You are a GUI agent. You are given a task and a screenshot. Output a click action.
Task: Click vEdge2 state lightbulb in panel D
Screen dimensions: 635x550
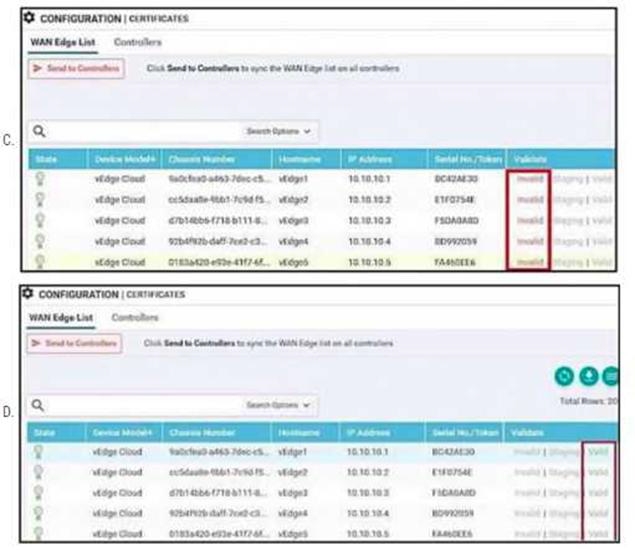point(38,472)
